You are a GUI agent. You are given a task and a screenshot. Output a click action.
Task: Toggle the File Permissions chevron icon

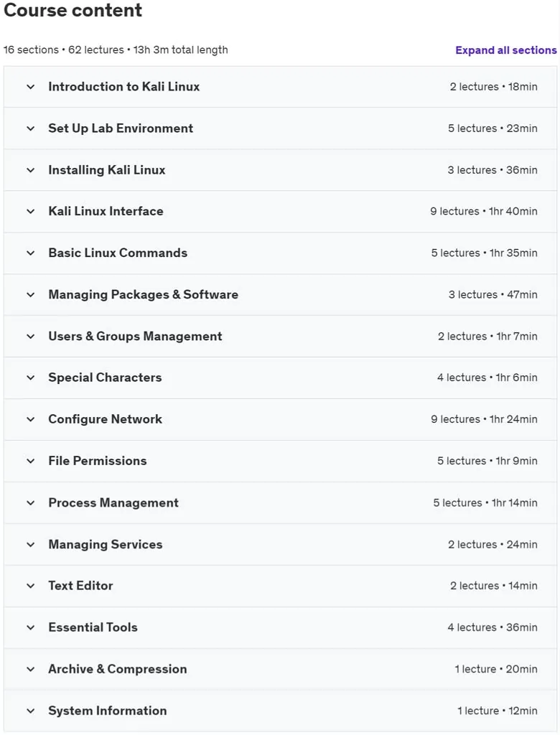pyautogui.click(x=30, y=462)
